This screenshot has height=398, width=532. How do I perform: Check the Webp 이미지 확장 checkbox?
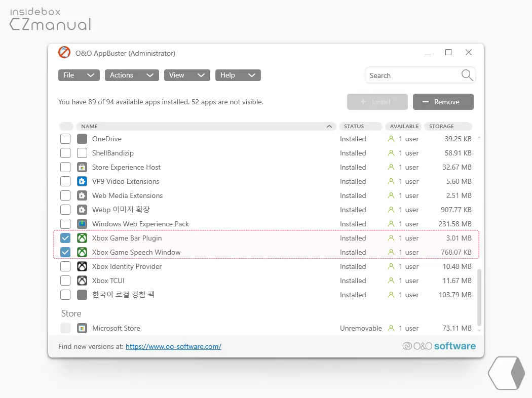coord(65,210)
